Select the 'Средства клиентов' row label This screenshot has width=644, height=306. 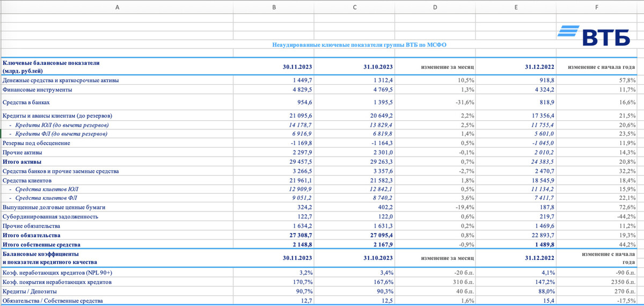28,180
